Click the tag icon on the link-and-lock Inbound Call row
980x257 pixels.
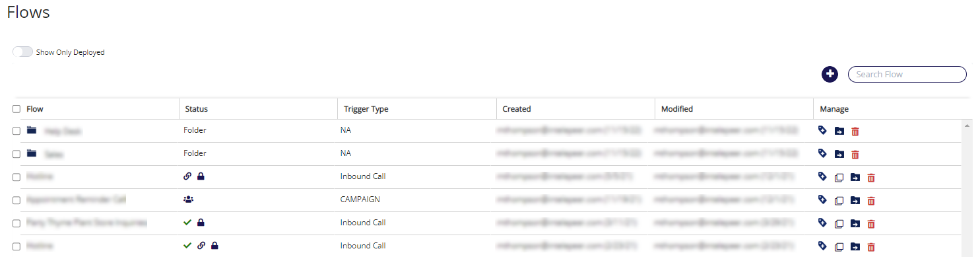[x=822, y=176]
